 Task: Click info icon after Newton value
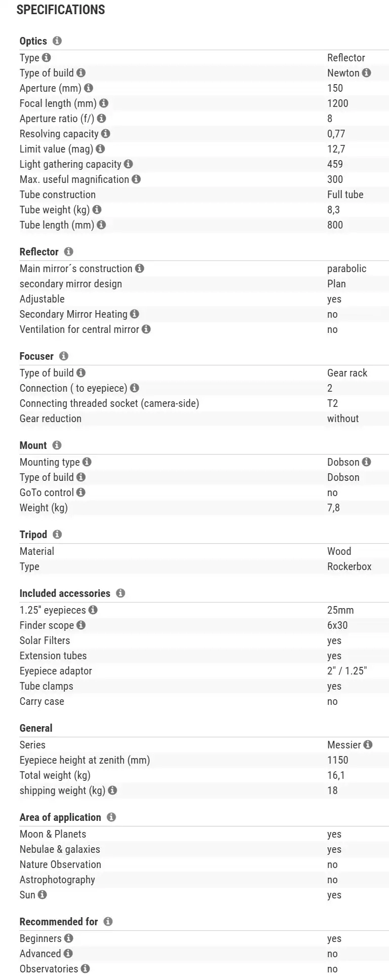tap(367, 73)
